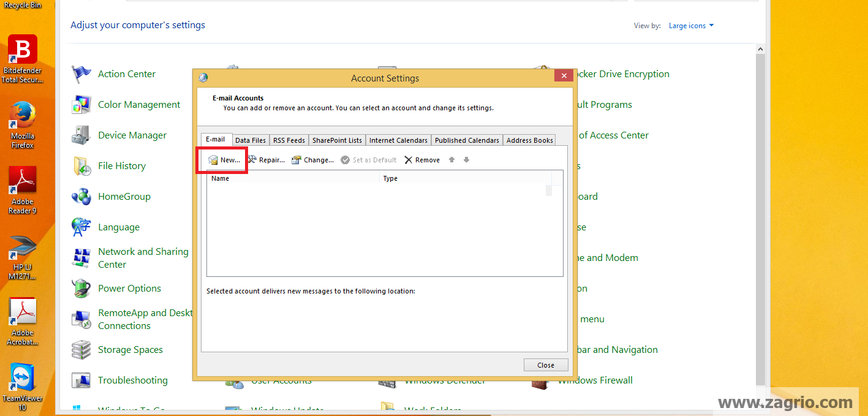Click the move-up arrow in the account toolbar
The height and width of the screenshot is (416, 868).
(x=452, y=160)
